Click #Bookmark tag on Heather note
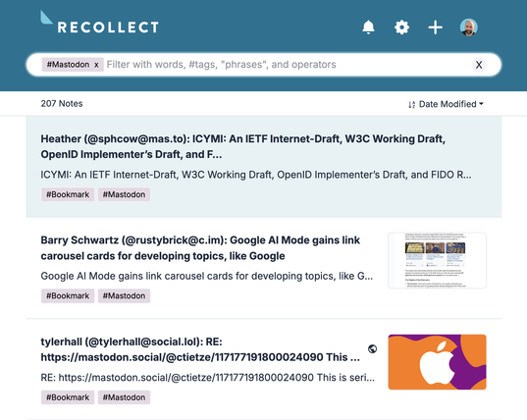 pyautogui.click(x=68, y=194)
